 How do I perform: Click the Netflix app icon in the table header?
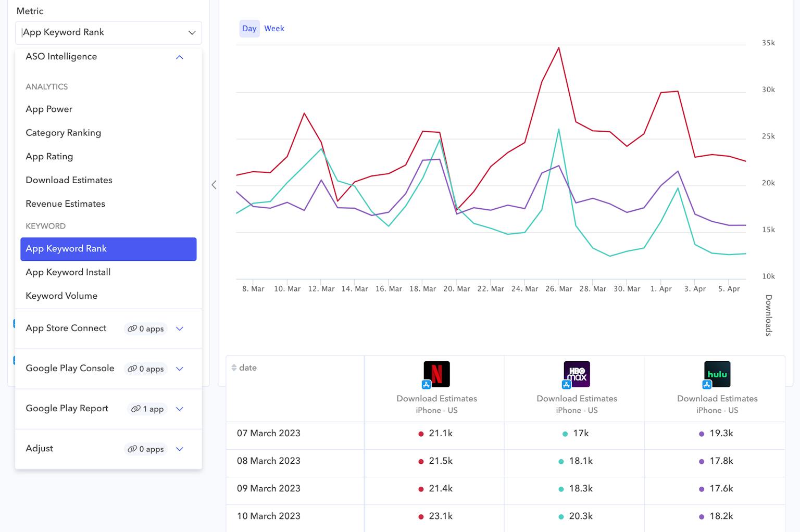[436, 373]
